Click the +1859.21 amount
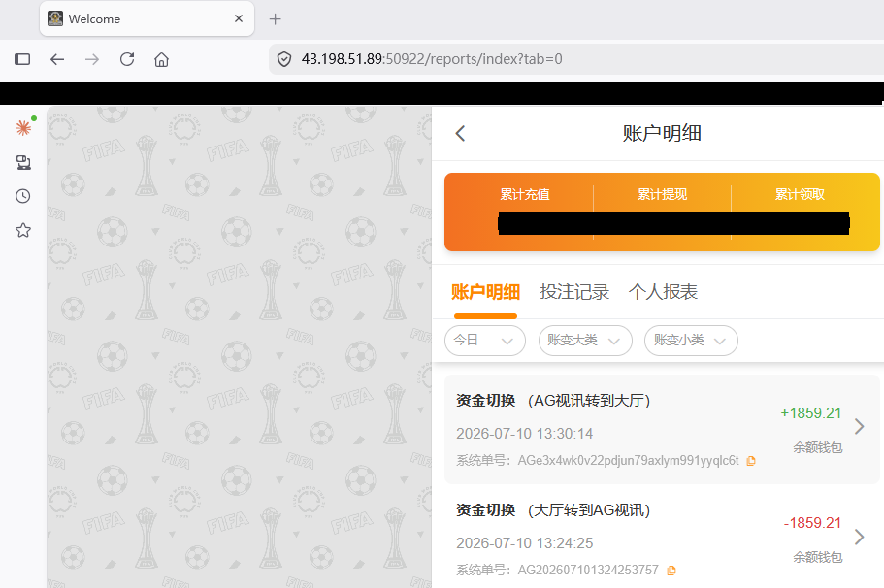884x588 pixels. click(x=810, y=413)
